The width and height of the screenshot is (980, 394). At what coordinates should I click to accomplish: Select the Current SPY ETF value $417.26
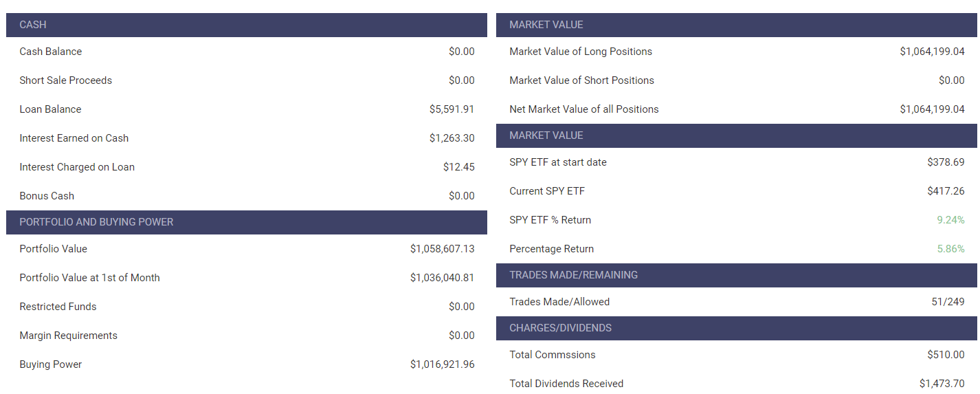tap(946, 191)
